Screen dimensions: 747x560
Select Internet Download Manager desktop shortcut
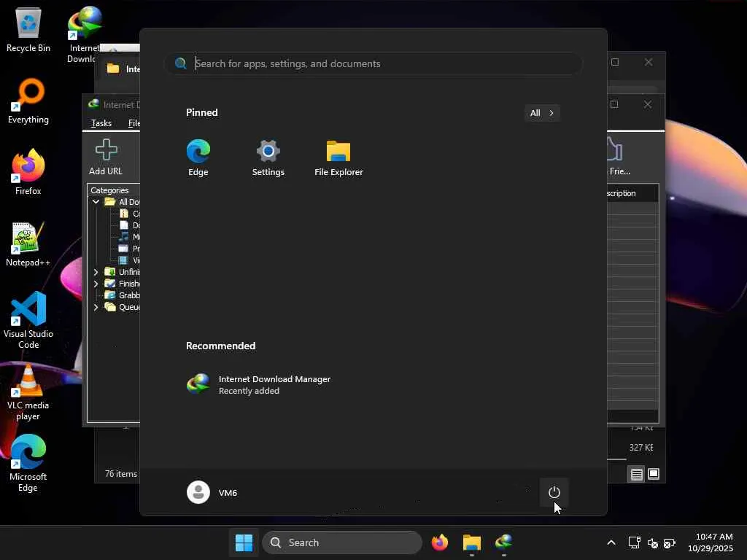85,34
